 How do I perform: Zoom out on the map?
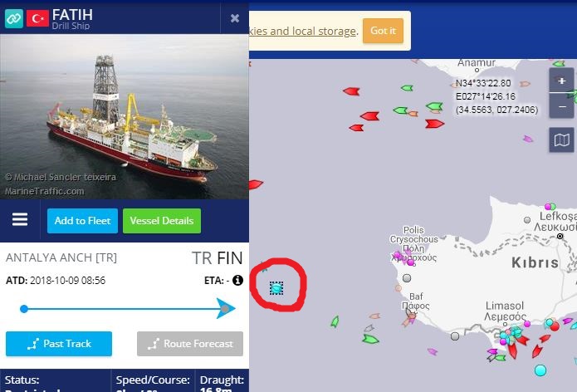tap(561, 106)
